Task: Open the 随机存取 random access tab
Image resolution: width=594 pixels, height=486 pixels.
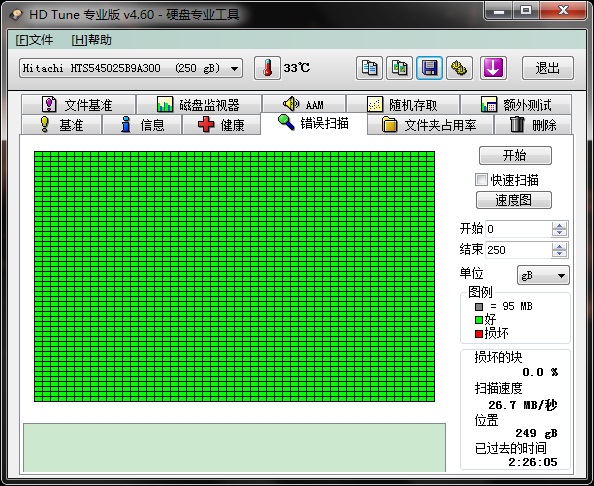Action: point(403,105)
